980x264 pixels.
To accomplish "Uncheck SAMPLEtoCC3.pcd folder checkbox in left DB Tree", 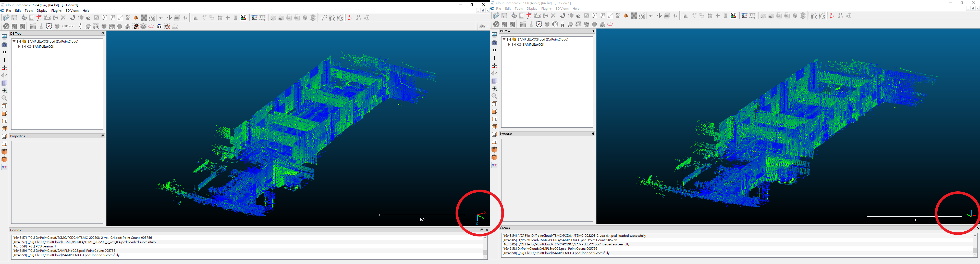I will click(x=19, y=41).
